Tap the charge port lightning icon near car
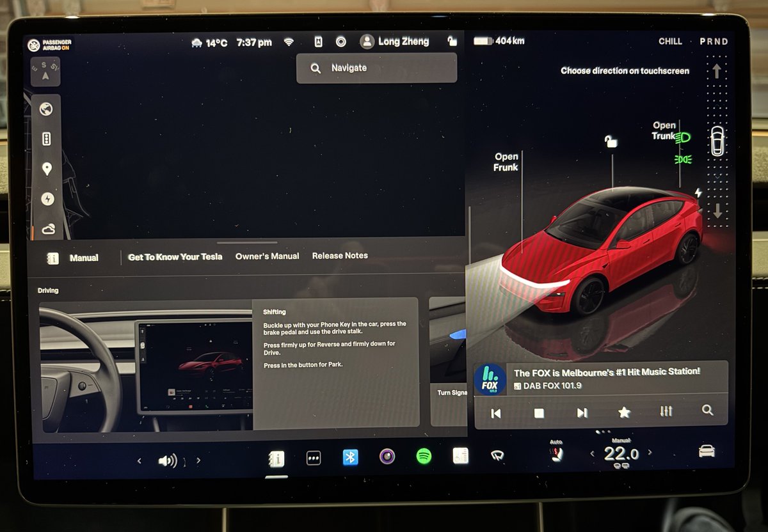 (x=698, y=192)
